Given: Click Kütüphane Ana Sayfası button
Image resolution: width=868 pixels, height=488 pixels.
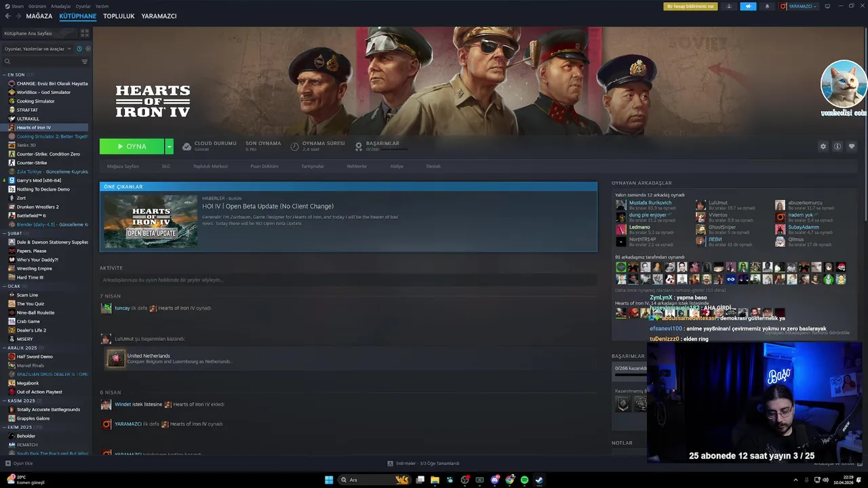Looking at the screenshot, I should click(x=37, y=33).
